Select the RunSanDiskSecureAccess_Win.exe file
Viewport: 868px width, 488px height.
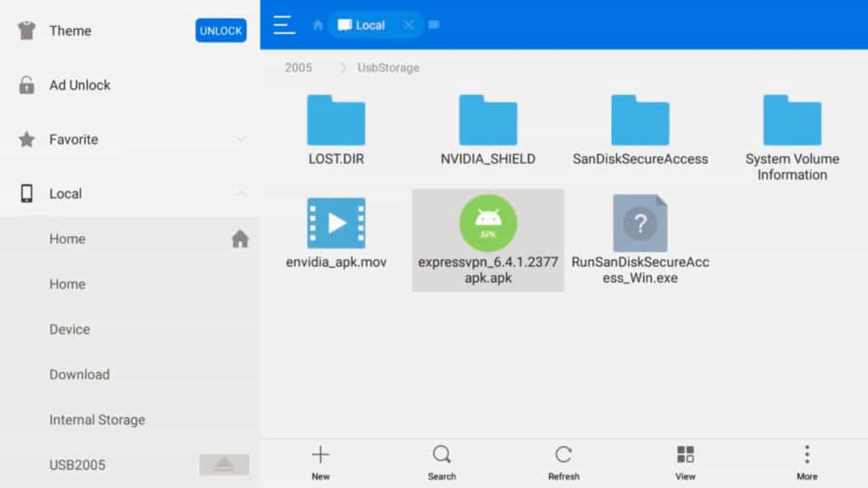coord(640,239)
